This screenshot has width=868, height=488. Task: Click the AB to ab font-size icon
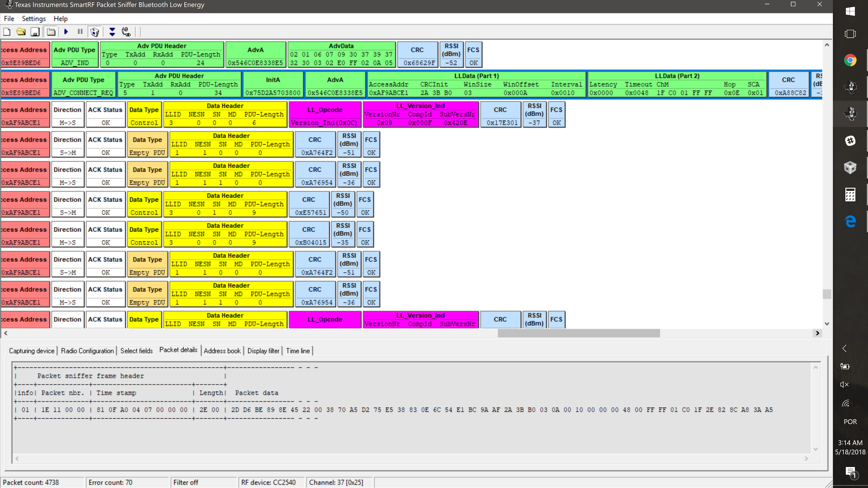126,32
